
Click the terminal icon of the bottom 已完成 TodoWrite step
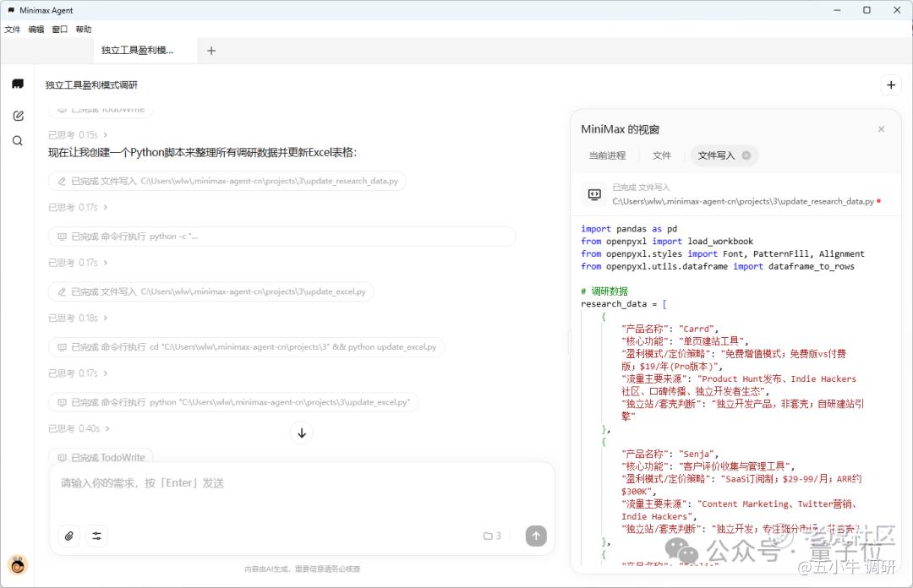(x=62, y=458)
